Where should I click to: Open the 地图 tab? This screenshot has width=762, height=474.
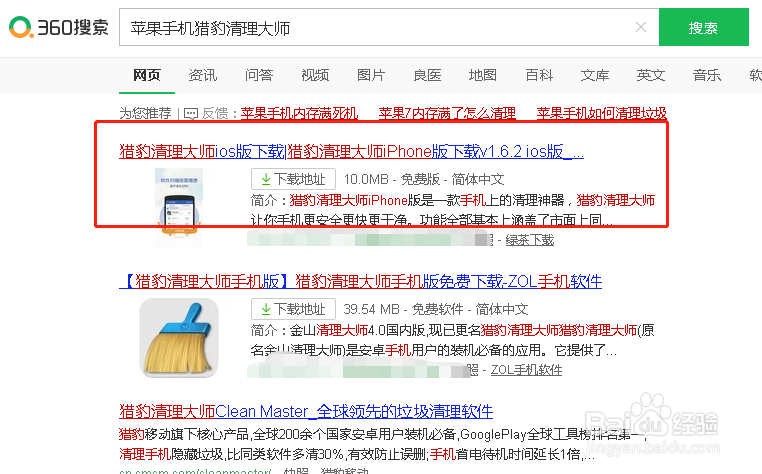pos(483,75)
